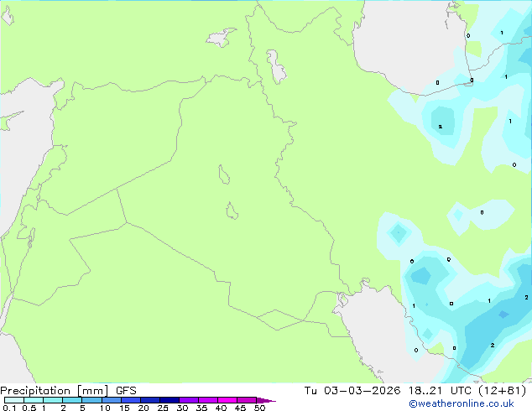Click the 20–25 mm dark blue legend swatch
This screenshot has height=411, width=532.
(150, 400)
